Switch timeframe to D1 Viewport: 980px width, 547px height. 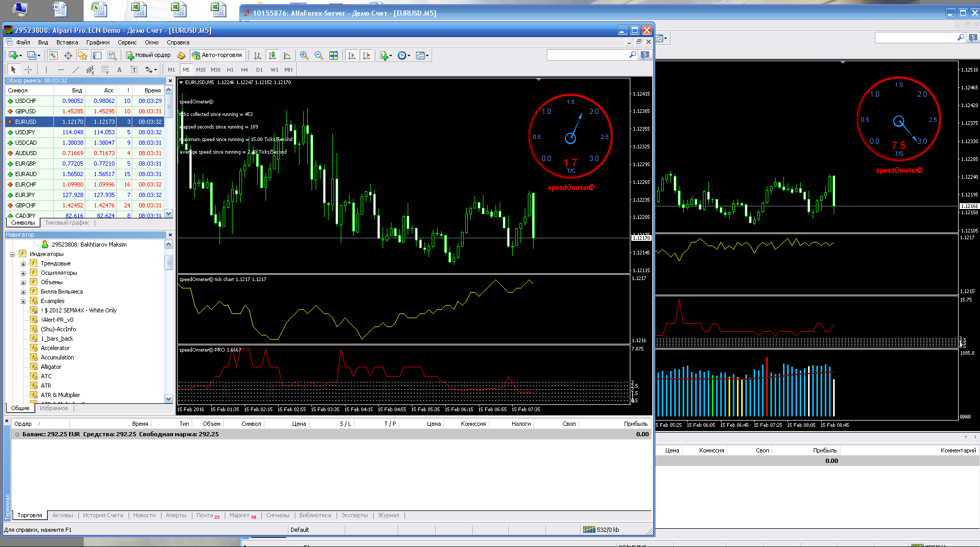[259, 69]
